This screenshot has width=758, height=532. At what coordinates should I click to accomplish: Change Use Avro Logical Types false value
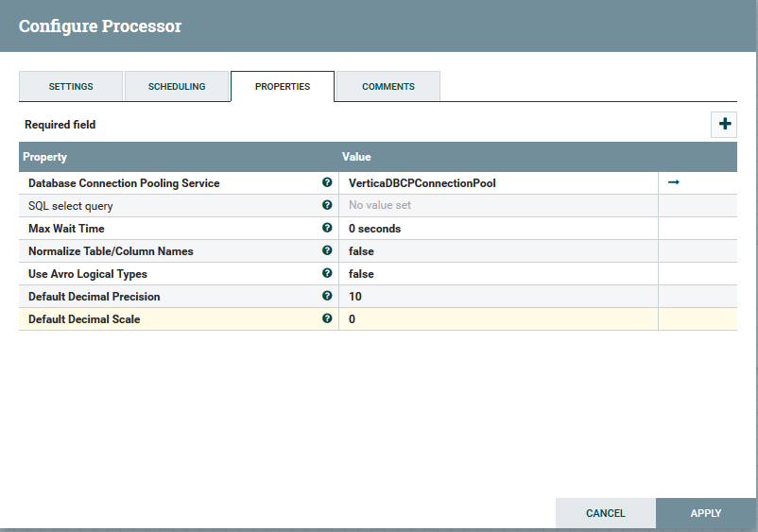tap(497, 273)
